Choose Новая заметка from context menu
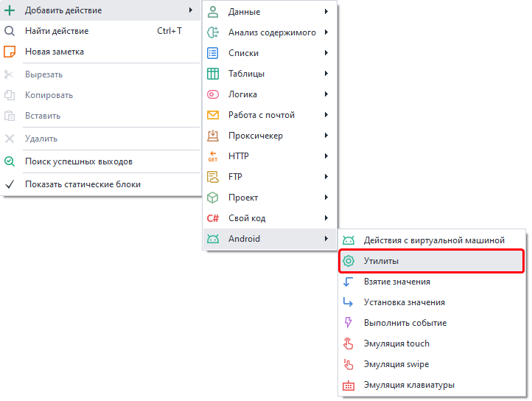Image resolution: width=532 pixels, height=401 pixels. [x=55, y=52]
